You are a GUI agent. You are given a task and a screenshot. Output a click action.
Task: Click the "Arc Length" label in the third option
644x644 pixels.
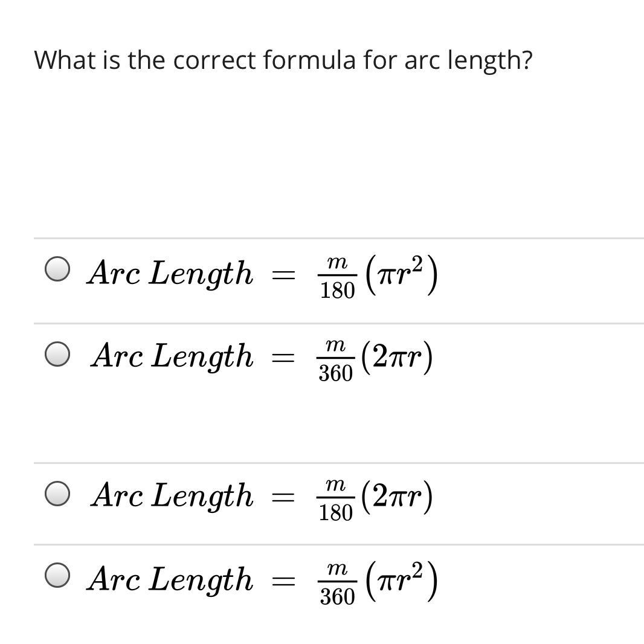tap(172, 495)
